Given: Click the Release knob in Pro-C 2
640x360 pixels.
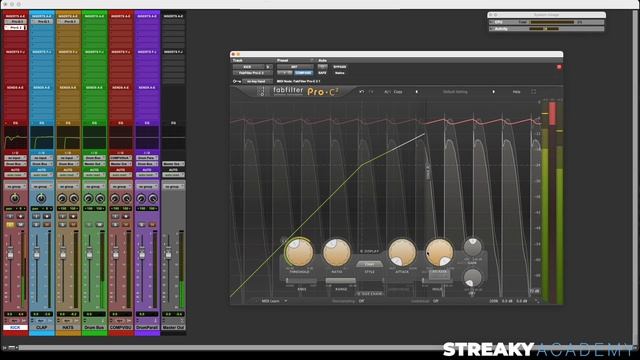Looking at the screenshot, I should (439, 252).
